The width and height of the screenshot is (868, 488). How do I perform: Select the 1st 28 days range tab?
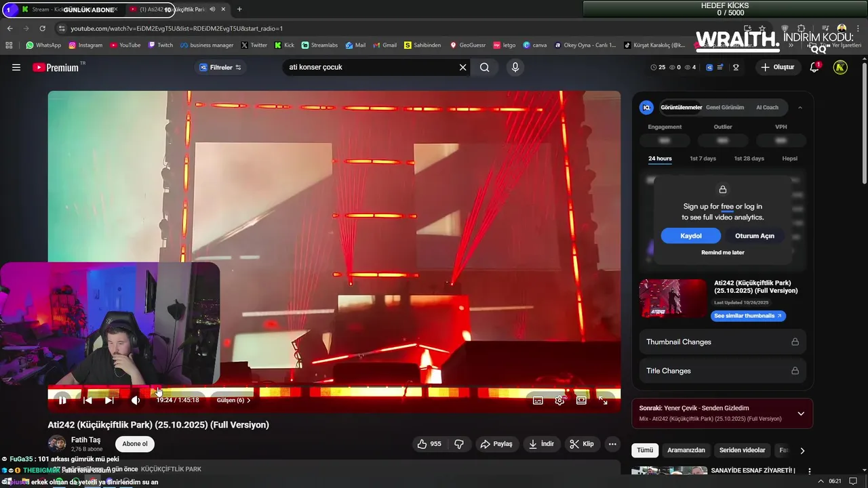(749, 159)
